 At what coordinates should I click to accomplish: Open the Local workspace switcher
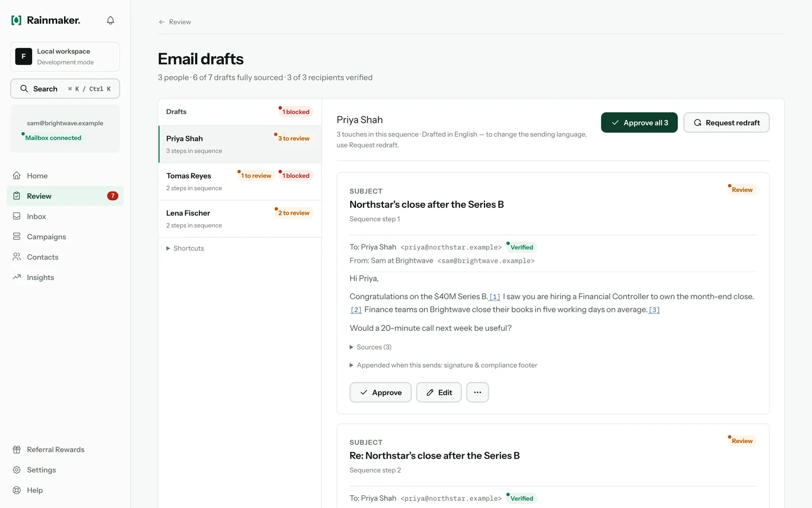[x=65, y=56]
